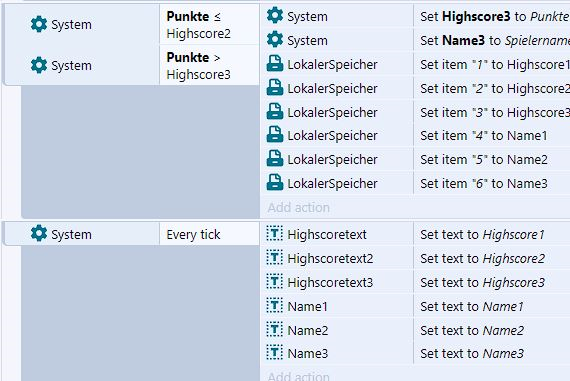Click the System gear icon of Every tick event
The height and width of the screenshot is (381, 570).
tap(39, 234)
